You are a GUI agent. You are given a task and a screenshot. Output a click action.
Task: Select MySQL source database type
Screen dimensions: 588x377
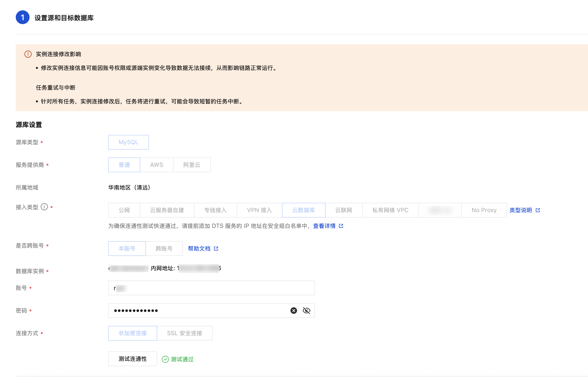(x=128, y=142)
